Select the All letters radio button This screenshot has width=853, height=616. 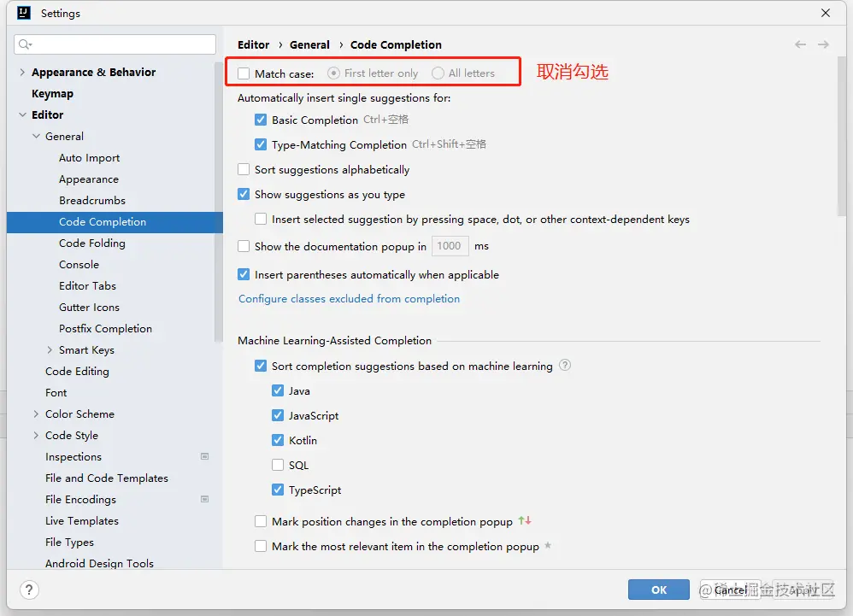click(438, 73)
